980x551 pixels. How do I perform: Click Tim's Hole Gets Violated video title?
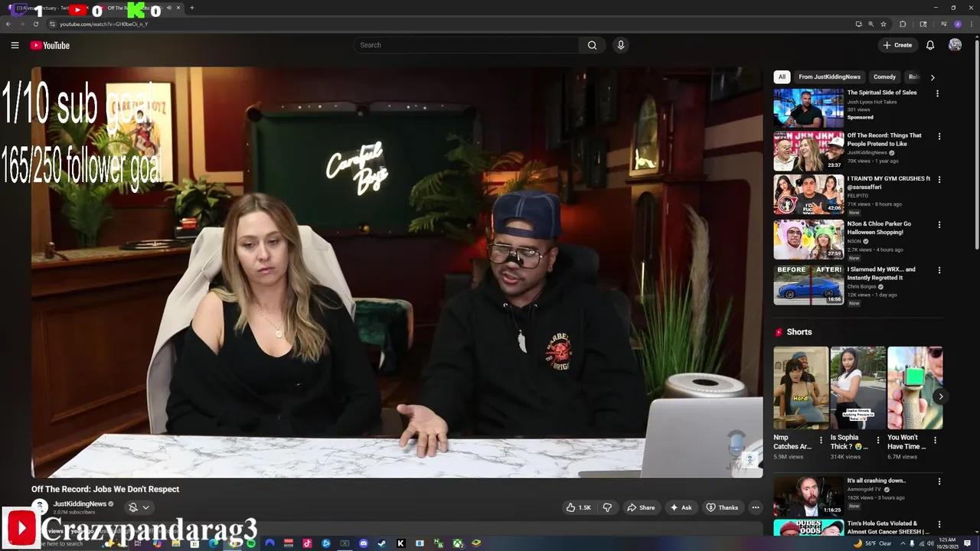(x=888, y=527)
